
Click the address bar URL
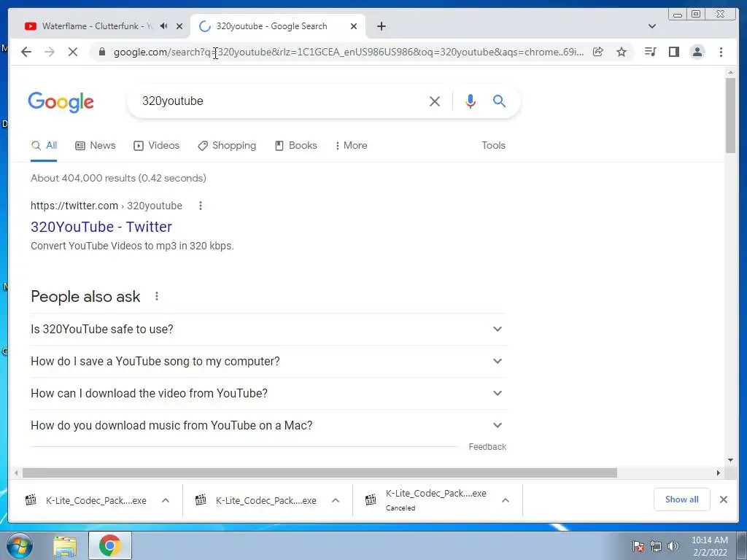point(348,52)
